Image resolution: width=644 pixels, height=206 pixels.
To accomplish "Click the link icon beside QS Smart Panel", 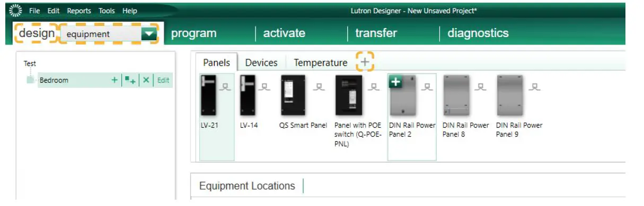I will (x=318, y=86).
